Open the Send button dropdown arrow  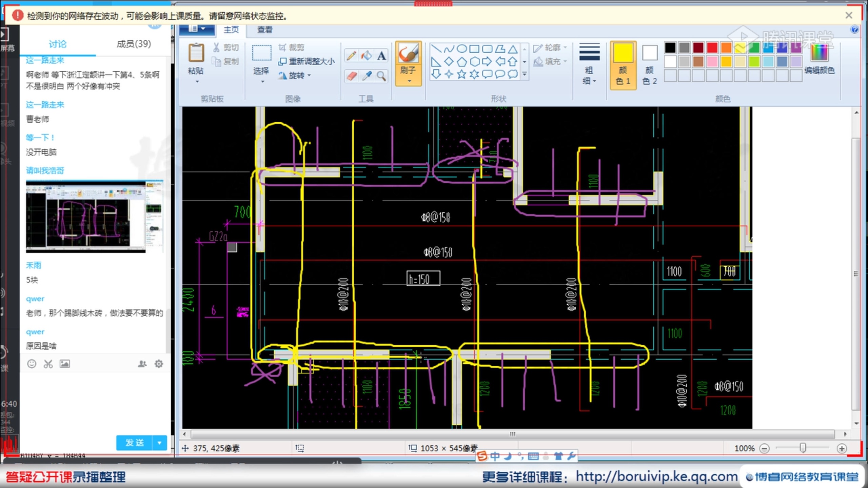pos(160,443)
